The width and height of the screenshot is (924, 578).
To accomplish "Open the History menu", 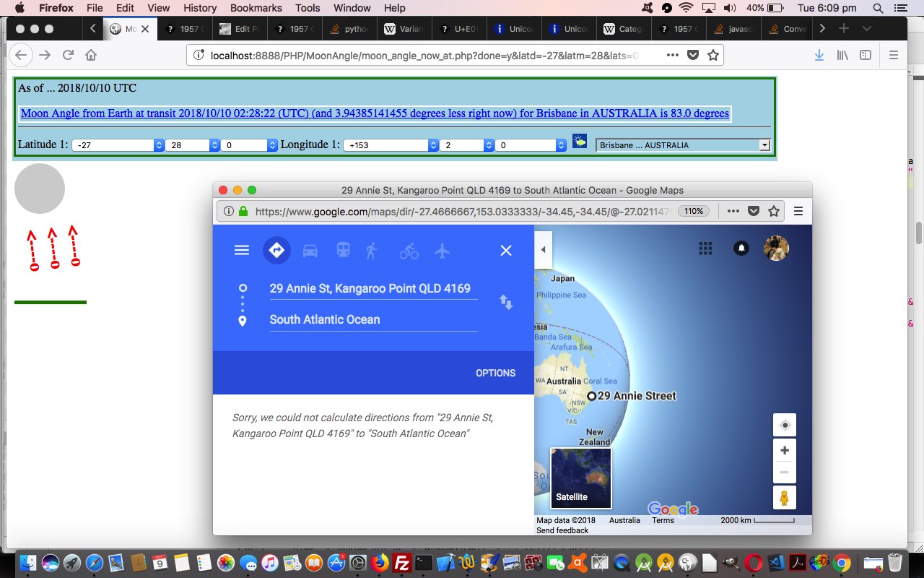I will (200, 8).
